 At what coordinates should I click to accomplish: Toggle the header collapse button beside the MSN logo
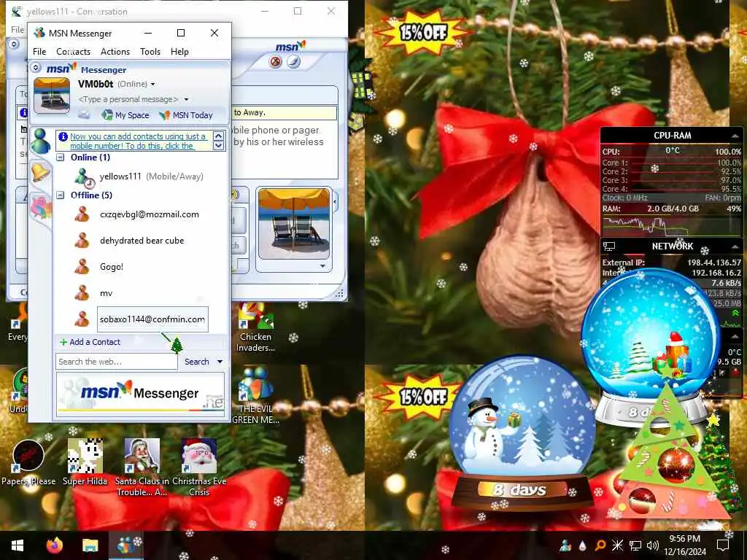pos(36,68)
